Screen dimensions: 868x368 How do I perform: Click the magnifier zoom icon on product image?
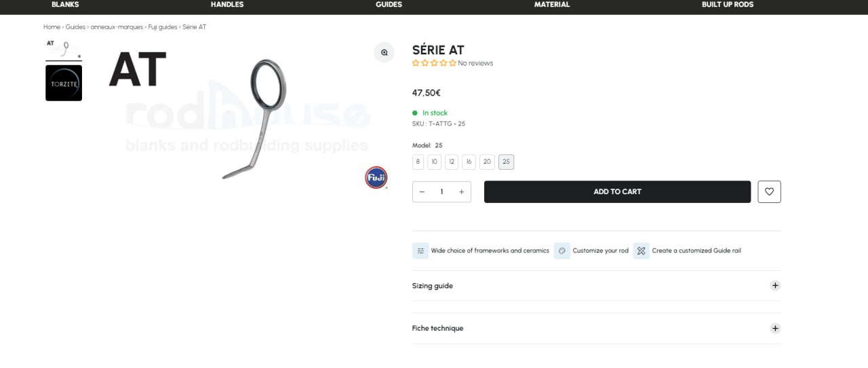pos(384,52)
